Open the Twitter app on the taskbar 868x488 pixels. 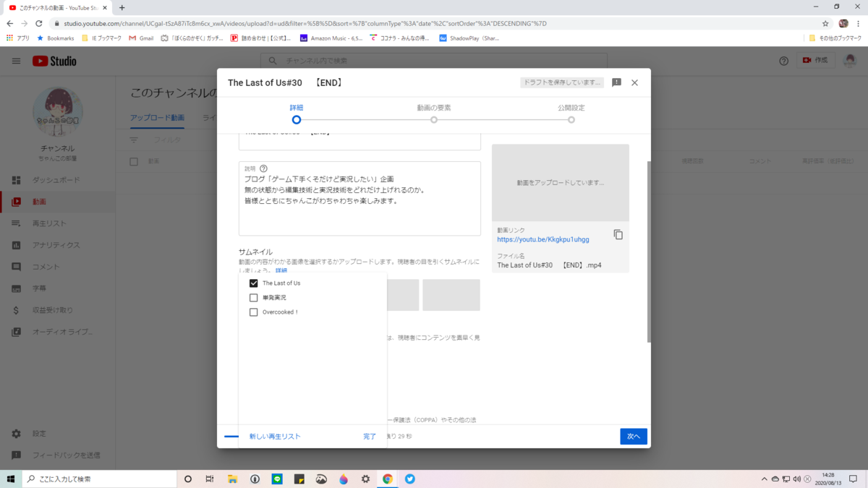(410, 479)
